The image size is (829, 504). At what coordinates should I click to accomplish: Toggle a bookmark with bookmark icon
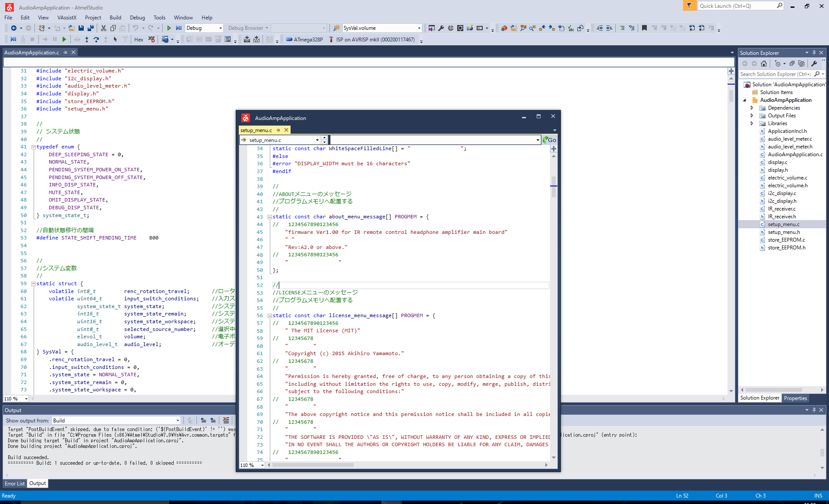645,28
